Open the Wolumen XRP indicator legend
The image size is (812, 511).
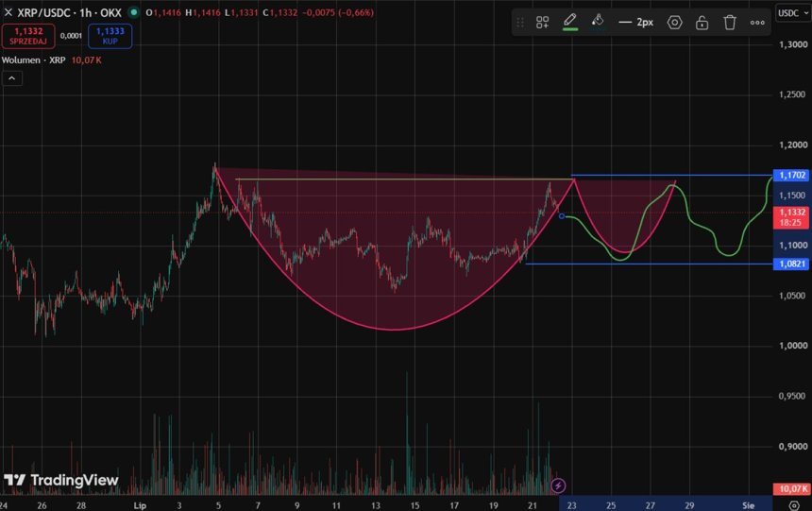tap(34, 60)
